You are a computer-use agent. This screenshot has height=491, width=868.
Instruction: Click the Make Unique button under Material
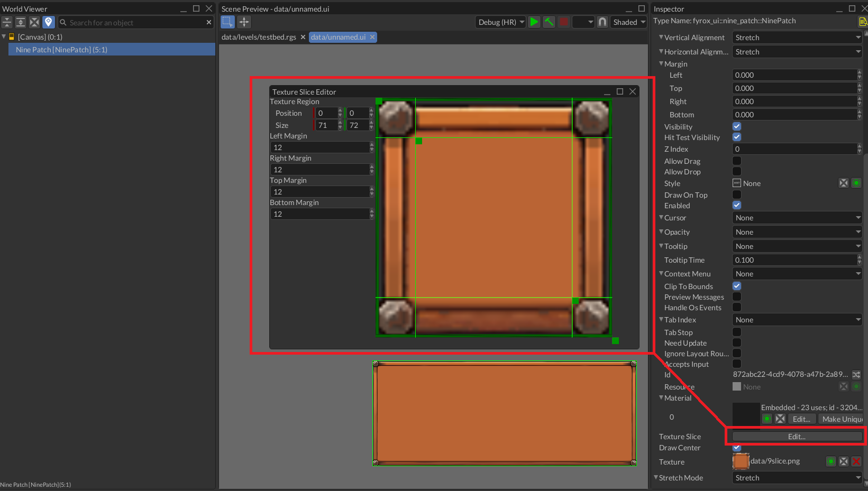[x=841, y=419]
